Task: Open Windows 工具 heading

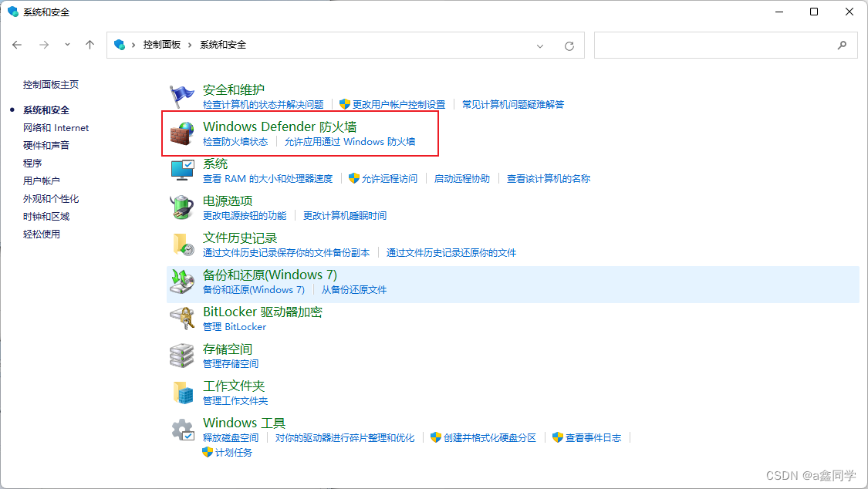Action: [x=244, y=423]
